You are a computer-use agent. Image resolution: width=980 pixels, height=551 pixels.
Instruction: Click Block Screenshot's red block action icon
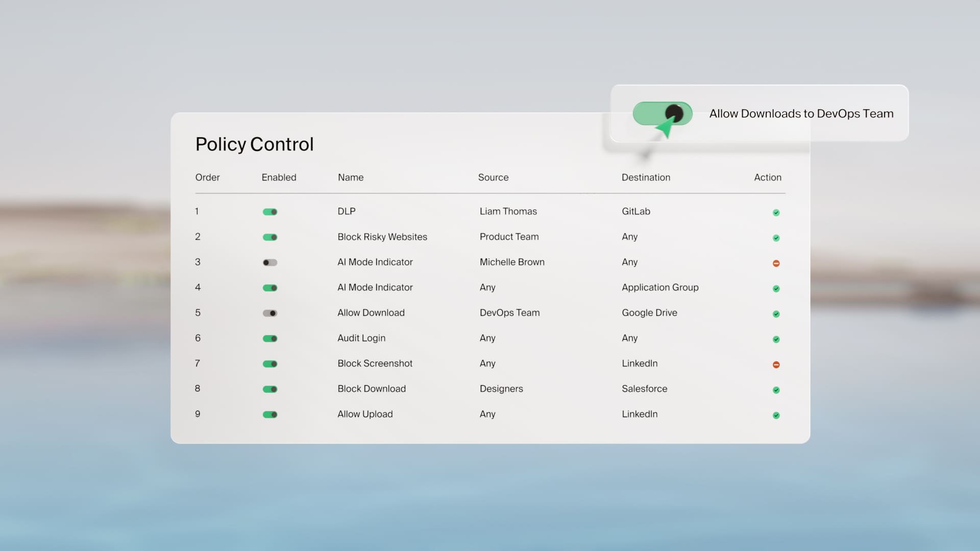(776, 365)
